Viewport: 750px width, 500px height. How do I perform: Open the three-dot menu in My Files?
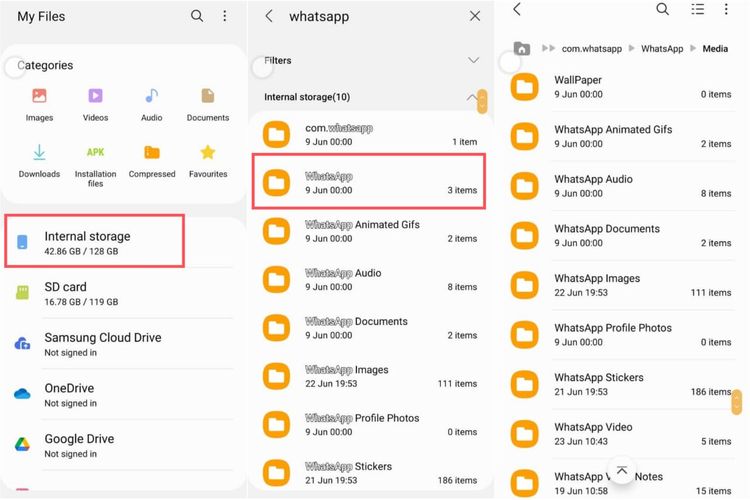(x=224, y=16)
